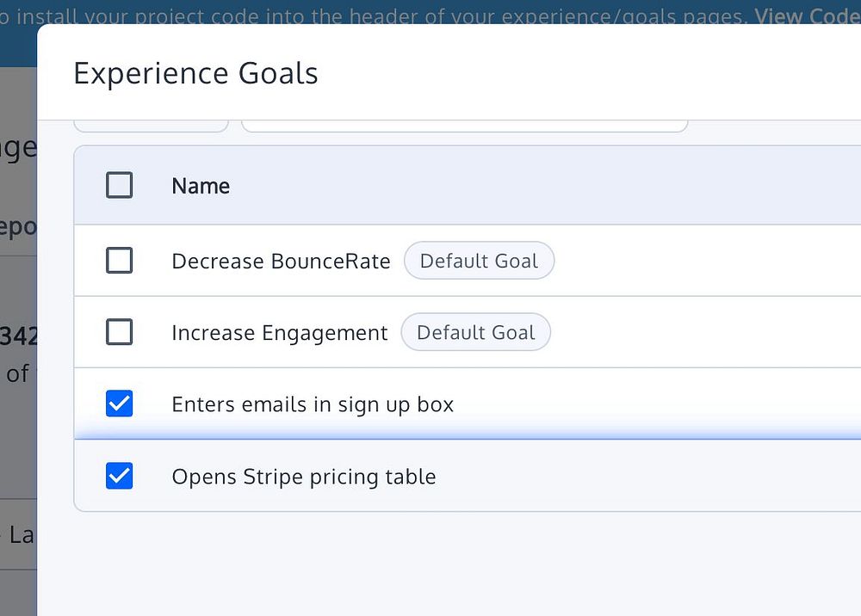Uncheck Enters emails in sign up box
861x616 pixels.
coord(119,403)
